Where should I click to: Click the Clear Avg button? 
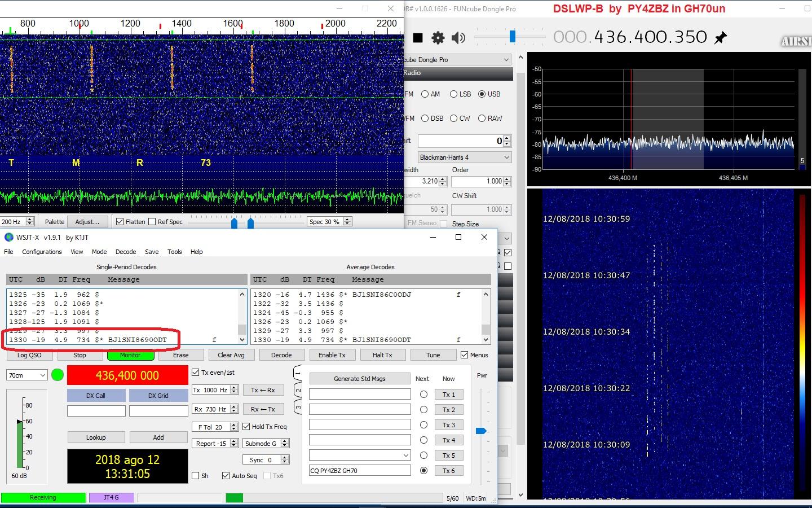231,355
